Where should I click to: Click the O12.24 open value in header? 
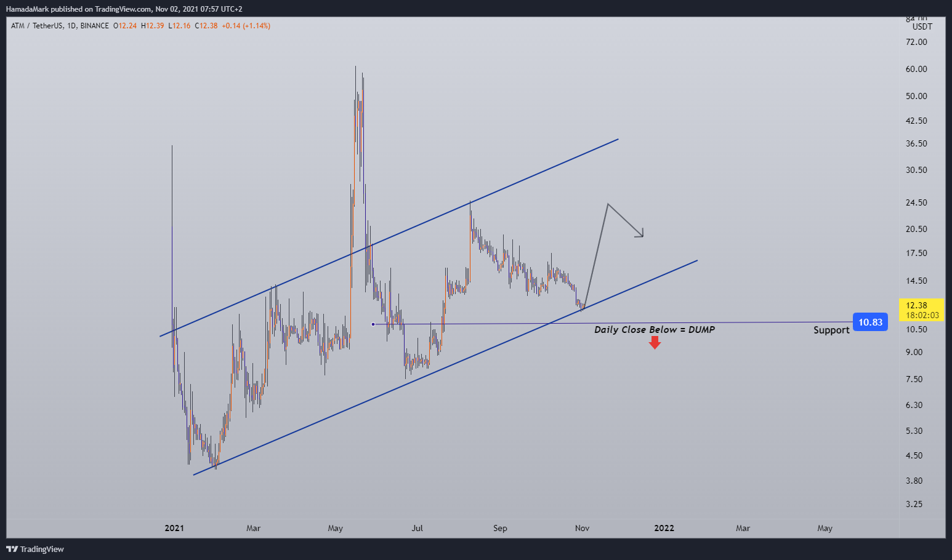(x=125, y=26)
